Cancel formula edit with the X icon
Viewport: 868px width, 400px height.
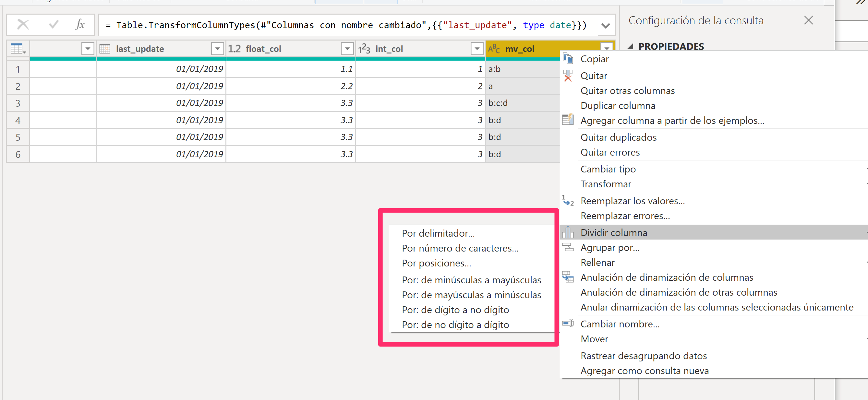(23, 25)
